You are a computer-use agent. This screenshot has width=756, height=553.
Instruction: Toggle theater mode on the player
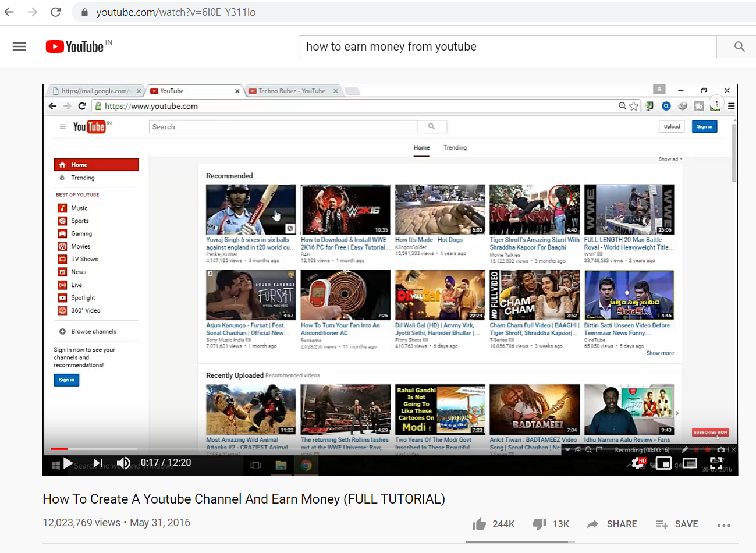pos(690,463)
